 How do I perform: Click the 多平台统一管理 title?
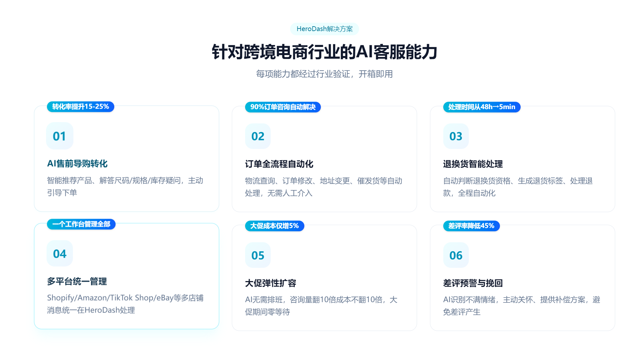(77, 281)
